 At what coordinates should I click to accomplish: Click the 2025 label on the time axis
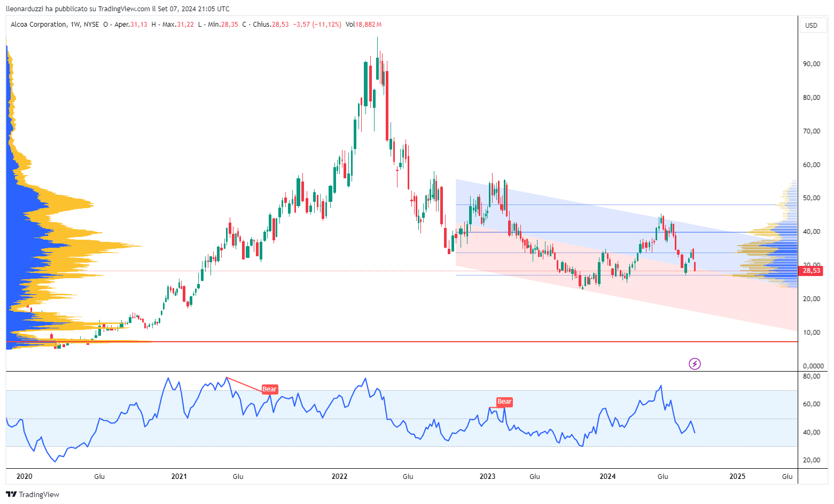point(737,477)
